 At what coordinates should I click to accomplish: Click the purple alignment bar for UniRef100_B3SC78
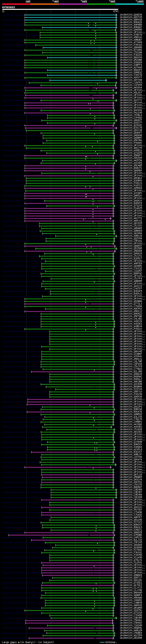[71, 128]
